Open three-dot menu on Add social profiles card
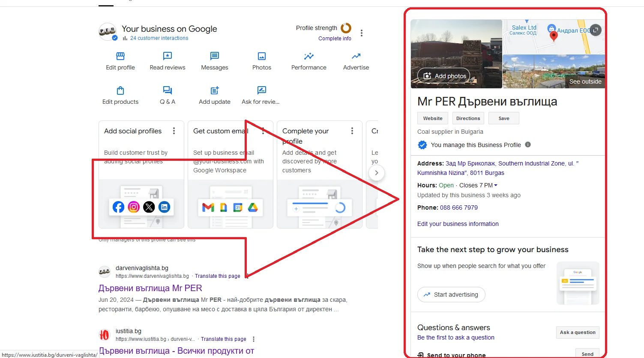644x358 pixels. tap(174, 131)
